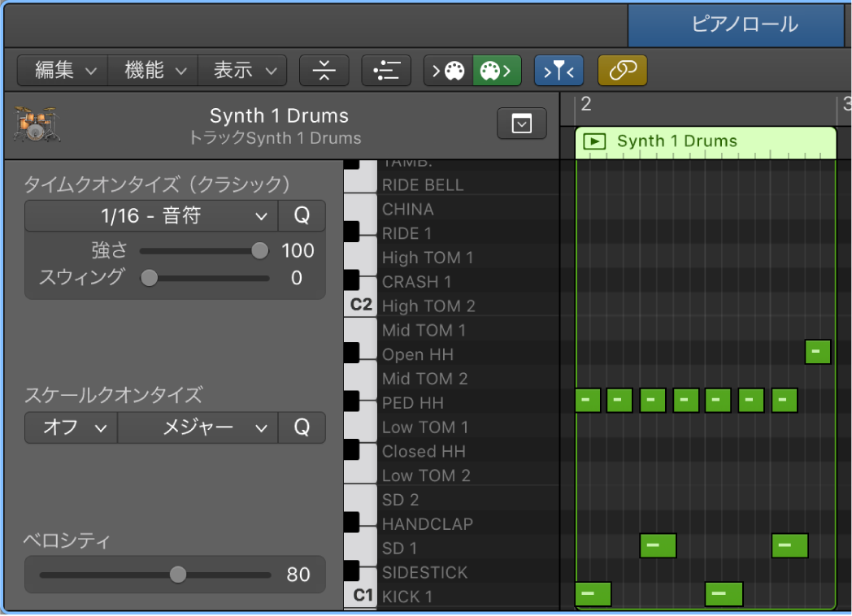Open the 機能 menu button
Image resolution: width=852 pixels, height=616 pixels.
(152, 71)
